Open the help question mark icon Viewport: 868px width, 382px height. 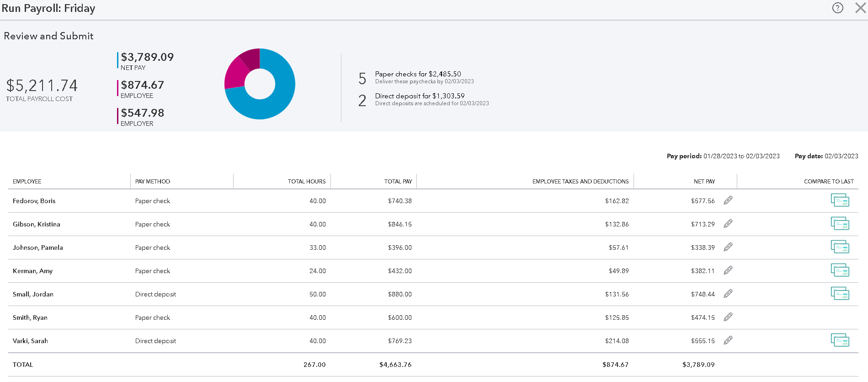(x=837, y=8)
